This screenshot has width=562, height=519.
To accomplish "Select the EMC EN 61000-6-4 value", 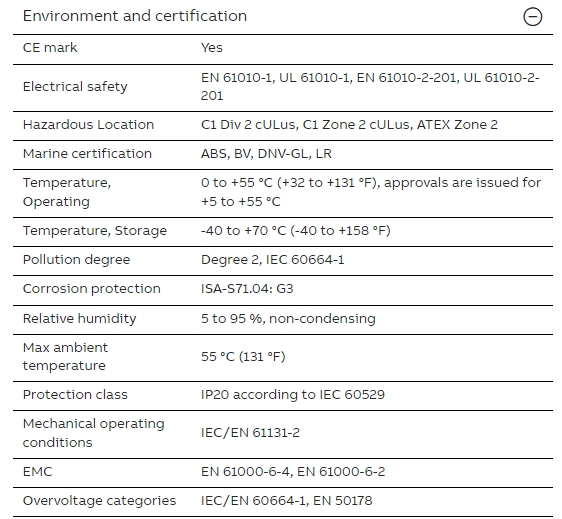I will (x=293, y=472).
